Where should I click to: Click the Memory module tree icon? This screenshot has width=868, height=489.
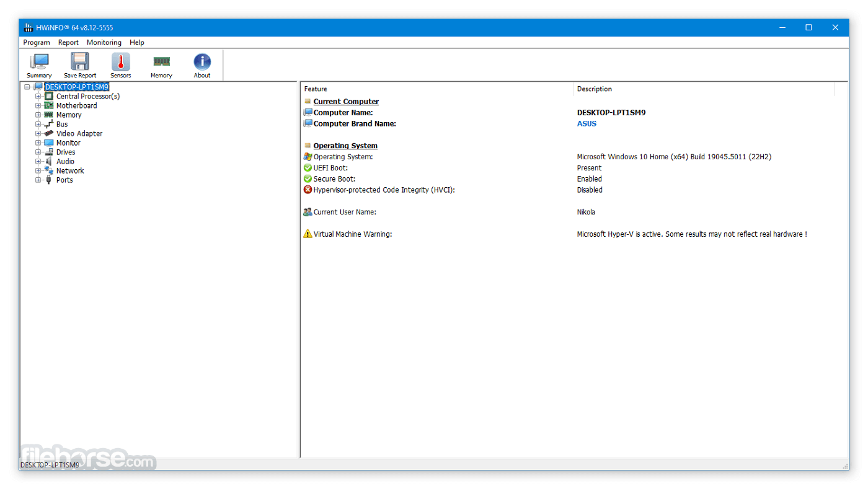tap(49, 115)
